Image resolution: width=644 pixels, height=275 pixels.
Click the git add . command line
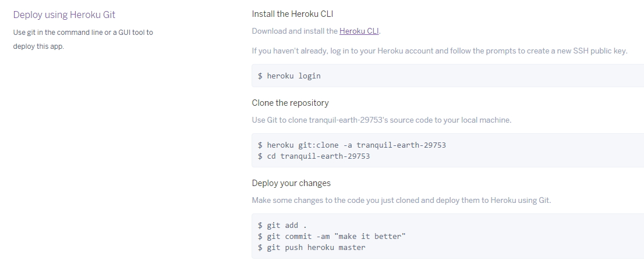click(282, 226)
